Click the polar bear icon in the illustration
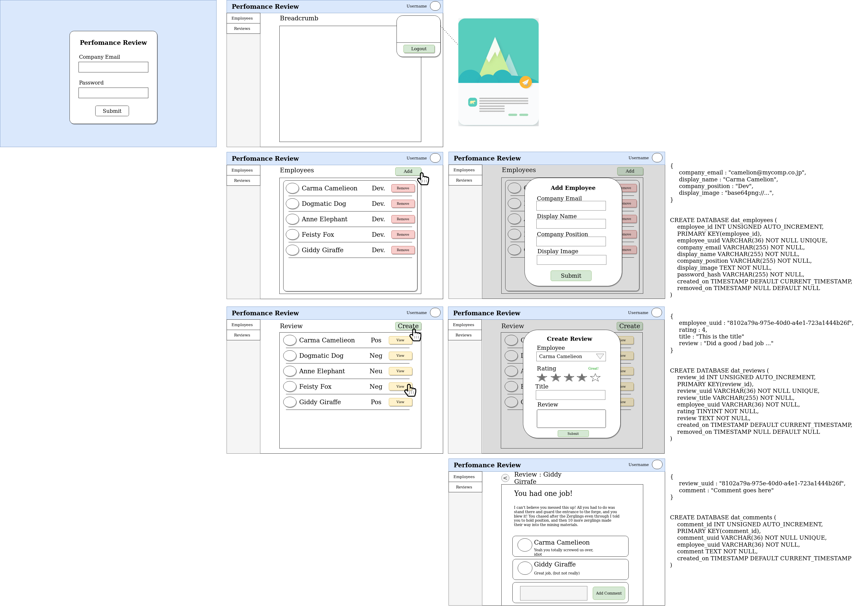 [x=472, y=102]
